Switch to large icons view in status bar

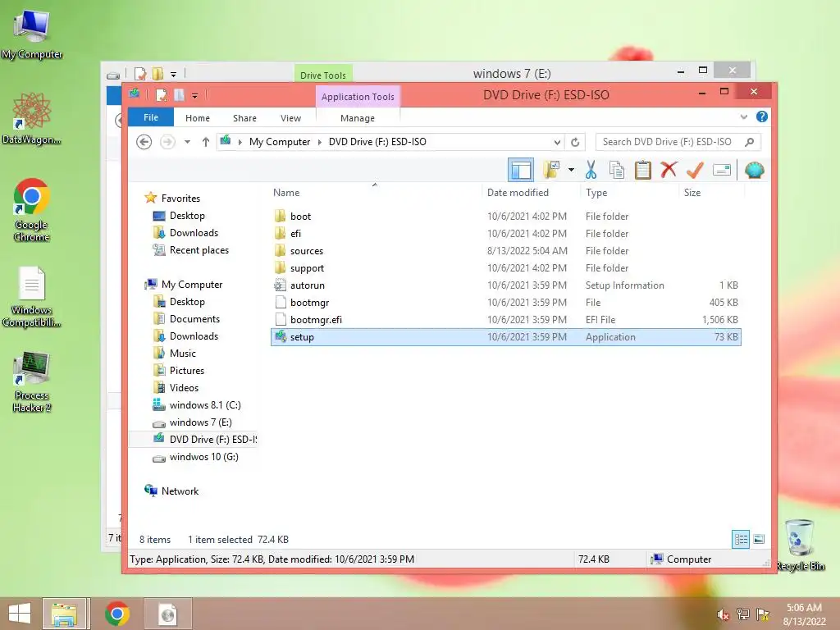click(x=759, y=539)
